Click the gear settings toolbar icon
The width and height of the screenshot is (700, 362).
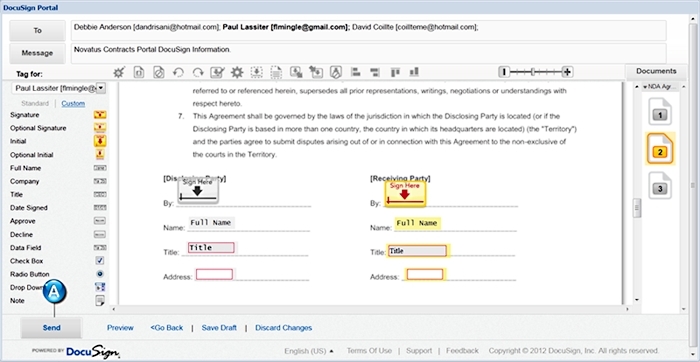(x=237, y=72)
